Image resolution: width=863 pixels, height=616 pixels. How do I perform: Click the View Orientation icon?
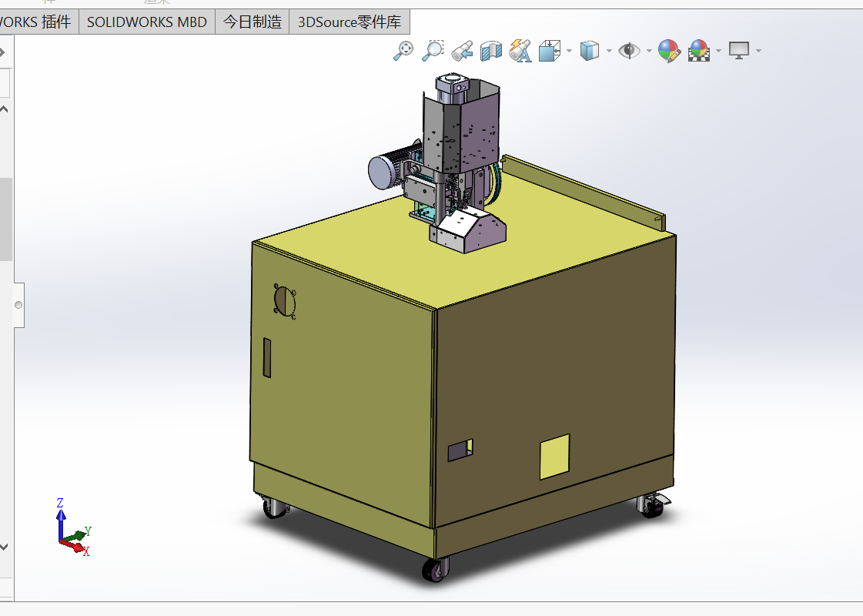pyautogui.click(x=550, y=51)
